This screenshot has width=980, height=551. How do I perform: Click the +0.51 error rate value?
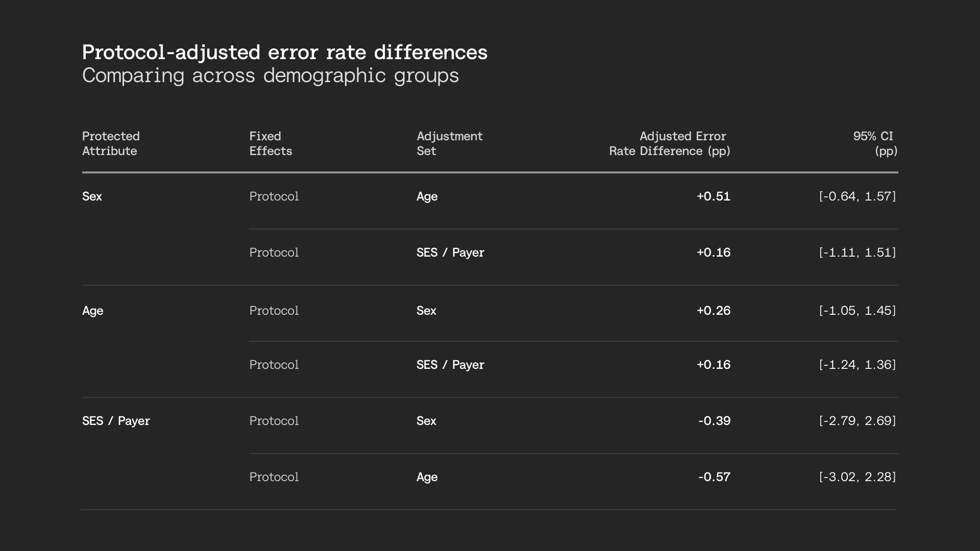pyautogui.click(x=714, y=196)
